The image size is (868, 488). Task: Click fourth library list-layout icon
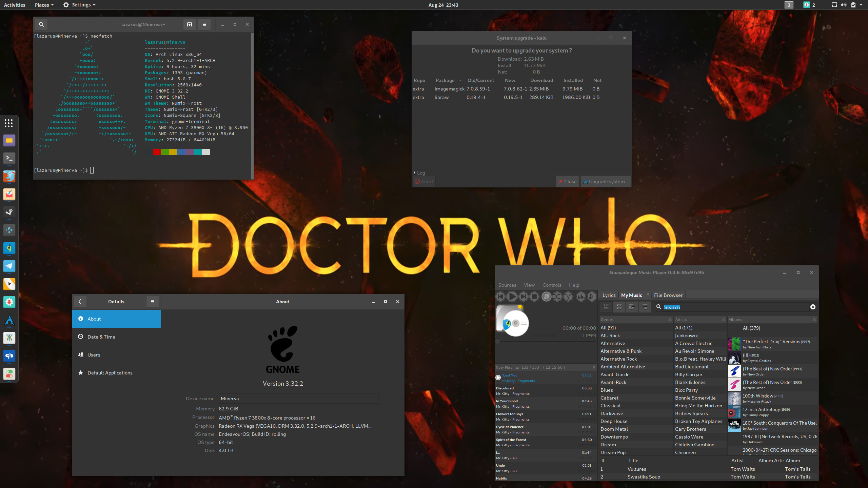point(645,307)
